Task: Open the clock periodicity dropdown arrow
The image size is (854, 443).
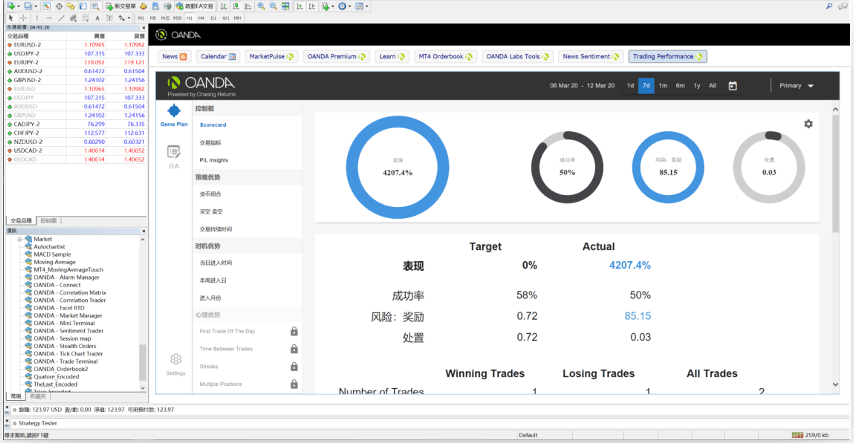Action: tap(350, 6)
